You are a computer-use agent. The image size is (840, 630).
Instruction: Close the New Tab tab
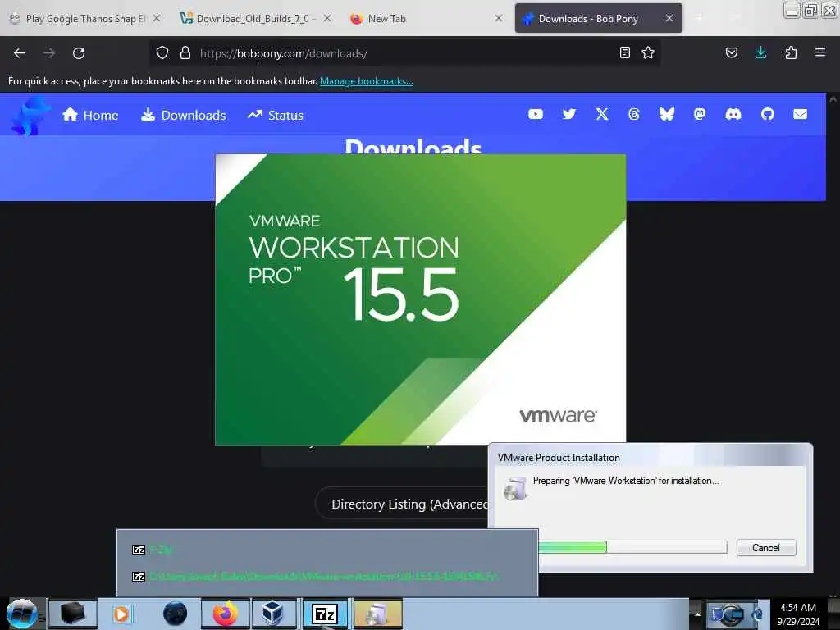coord(499,18)
